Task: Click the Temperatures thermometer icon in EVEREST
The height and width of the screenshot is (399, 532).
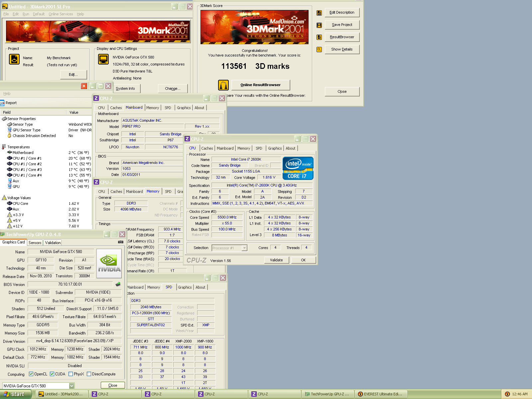Action: (4, 147)
